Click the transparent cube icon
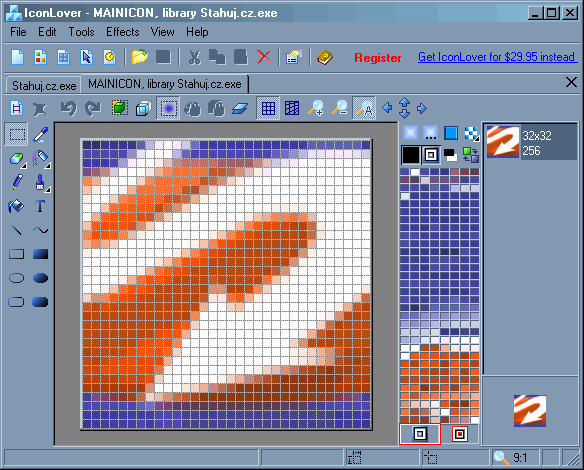This screenshot has height=470, width=584. pyautogui.click(x=143, y=108)
